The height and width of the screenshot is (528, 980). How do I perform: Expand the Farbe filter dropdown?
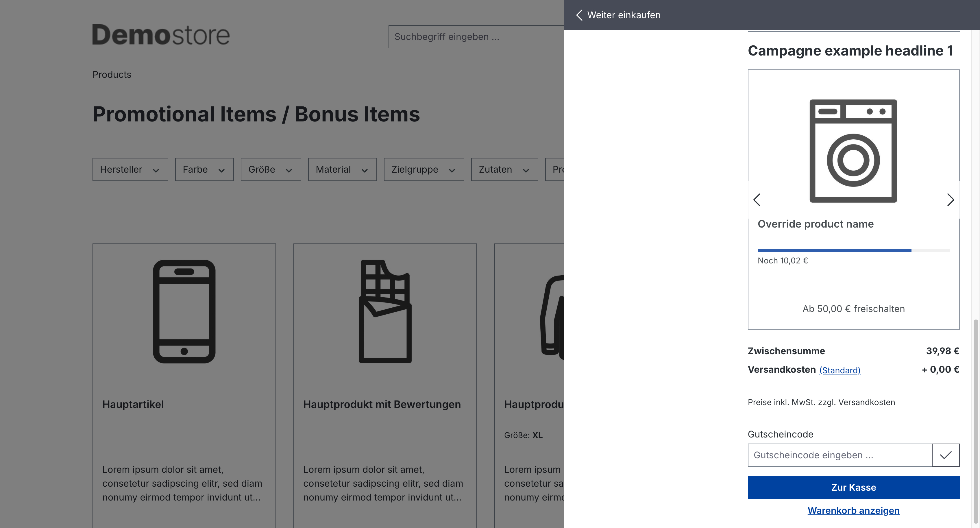coord(204,169)
